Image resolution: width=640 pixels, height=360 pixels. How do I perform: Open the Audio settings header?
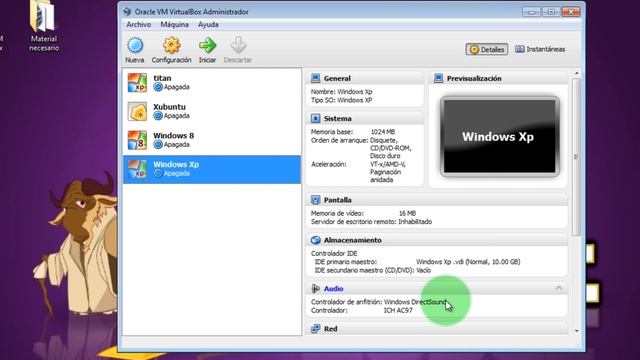pos(333,289)
